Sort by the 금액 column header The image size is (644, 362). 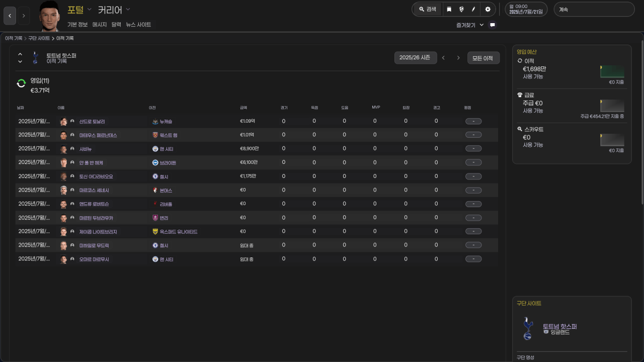click(244, 108)
